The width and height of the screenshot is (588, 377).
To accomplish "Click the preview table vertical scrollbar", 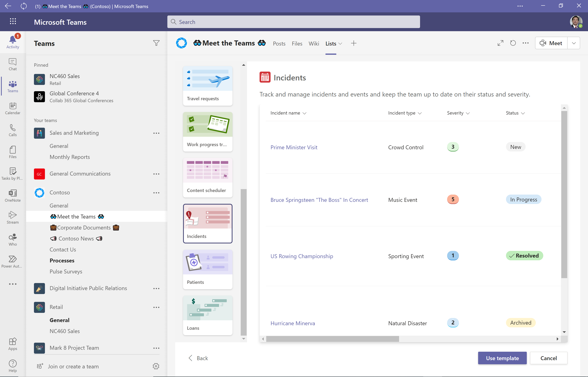I will coord(564,195).
